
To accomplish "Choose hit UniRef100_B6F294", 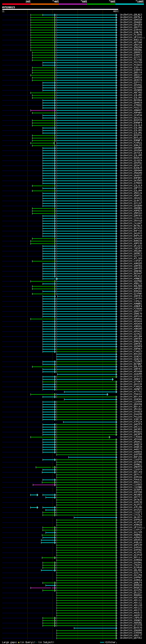I will click(131, 457).
